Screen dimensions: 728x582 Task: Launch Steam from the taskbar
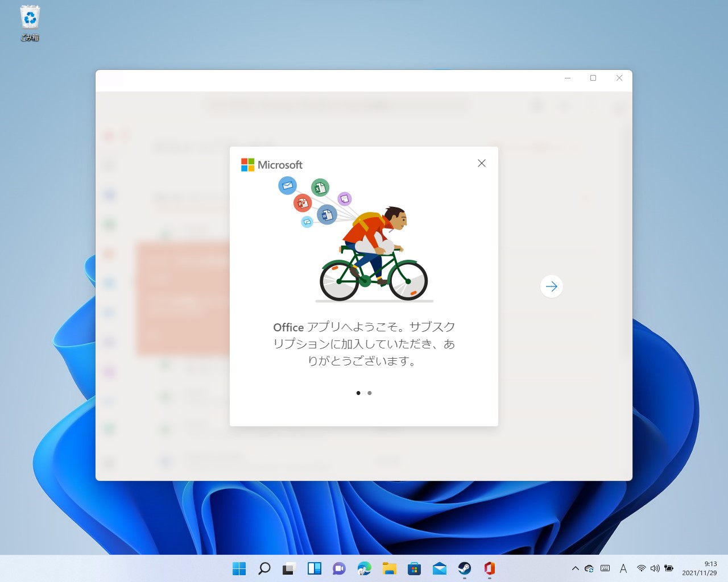pos(464,568)
